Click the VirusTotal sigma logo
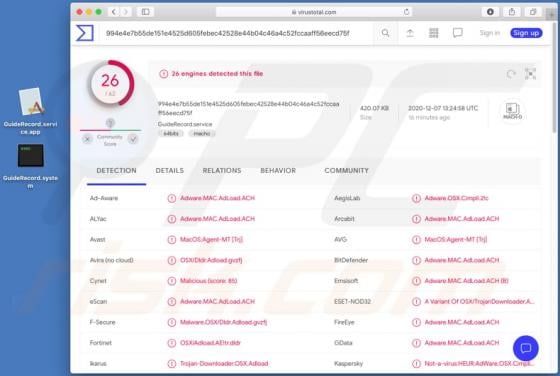The height and width of the screenshot is (376, 560). coord(85,33)
